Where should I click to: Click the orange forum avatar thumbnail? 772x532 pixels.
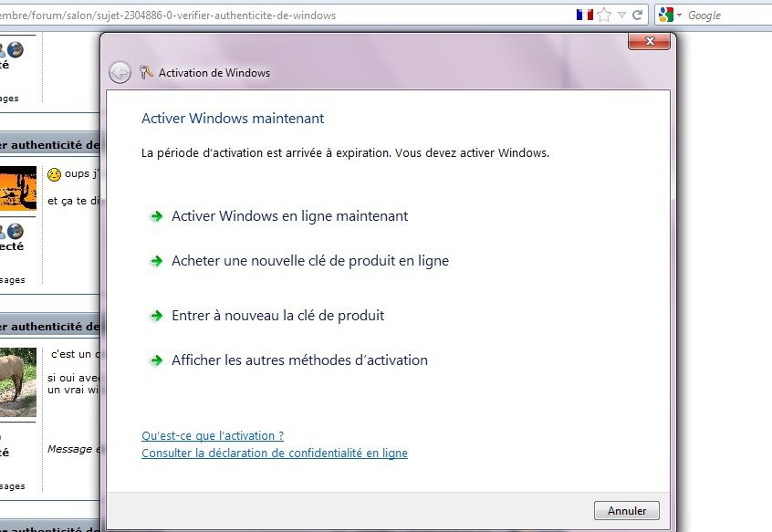(18, 187)
